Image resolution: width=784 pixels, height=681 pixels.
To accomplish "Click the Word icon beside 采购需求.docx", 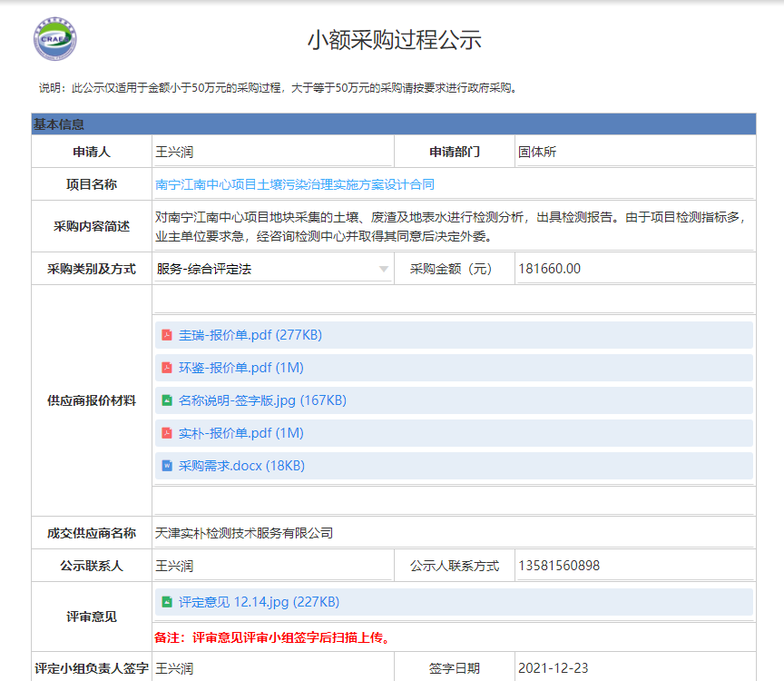I will 167,465.
